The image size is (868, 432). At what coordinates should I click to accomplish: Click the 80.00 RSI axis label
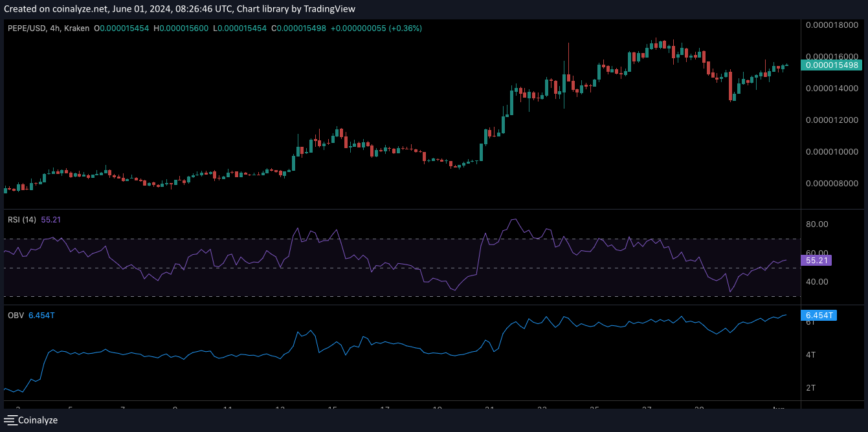point(818,224)
